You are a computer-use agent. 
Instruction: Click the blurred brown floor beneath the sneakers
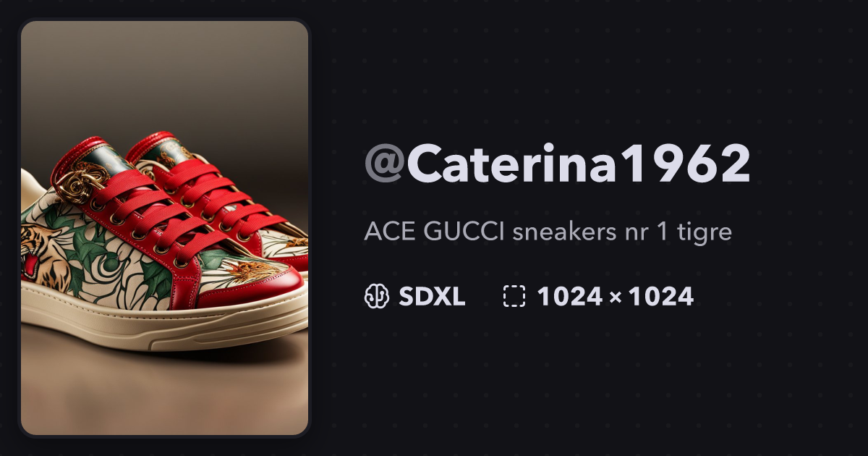pos(165,394)
